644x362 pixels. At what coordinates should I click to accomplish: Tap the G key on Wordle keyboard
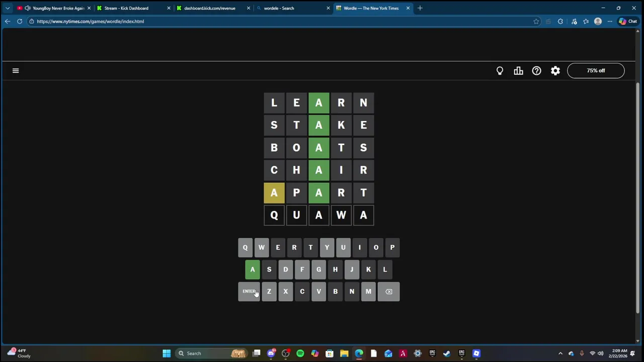coord(318,269)
